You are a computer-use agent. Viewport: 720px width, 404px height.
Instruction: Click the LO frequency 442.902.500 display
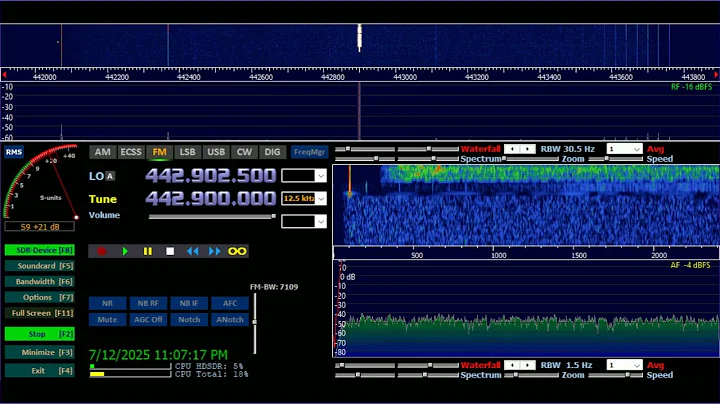click(211, 176)
